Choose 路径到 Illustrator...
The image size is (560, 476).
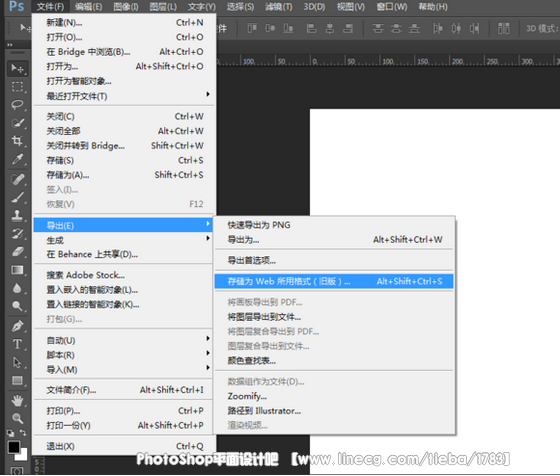click(x=334, y=411)
